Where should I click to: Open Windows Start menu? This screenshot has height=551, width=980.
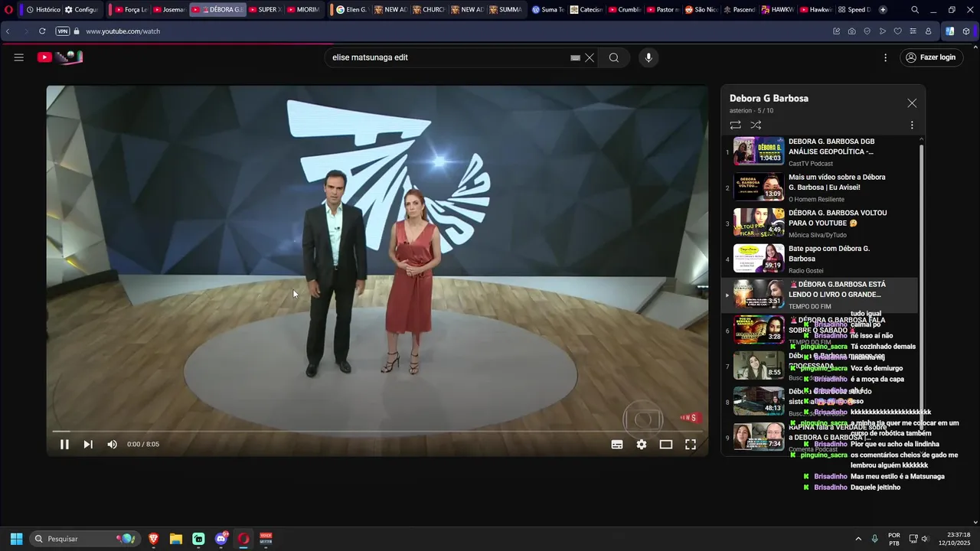point(16,539)
